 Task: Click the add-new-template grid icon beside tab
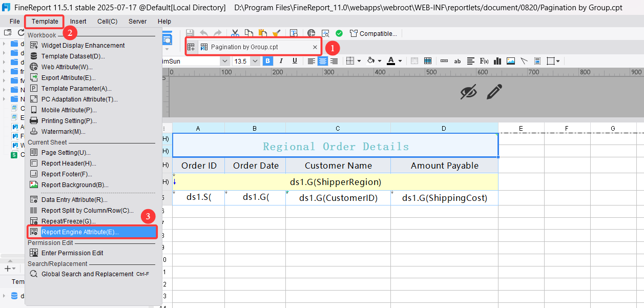(x=191, y=47)
